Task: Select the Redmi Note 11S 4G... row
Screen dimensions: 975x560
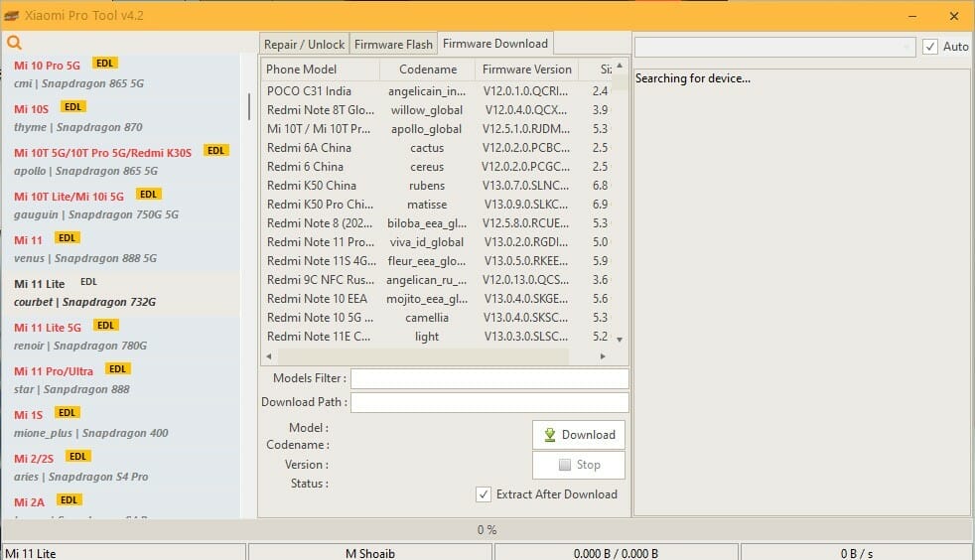Action: tap(438, 261)
